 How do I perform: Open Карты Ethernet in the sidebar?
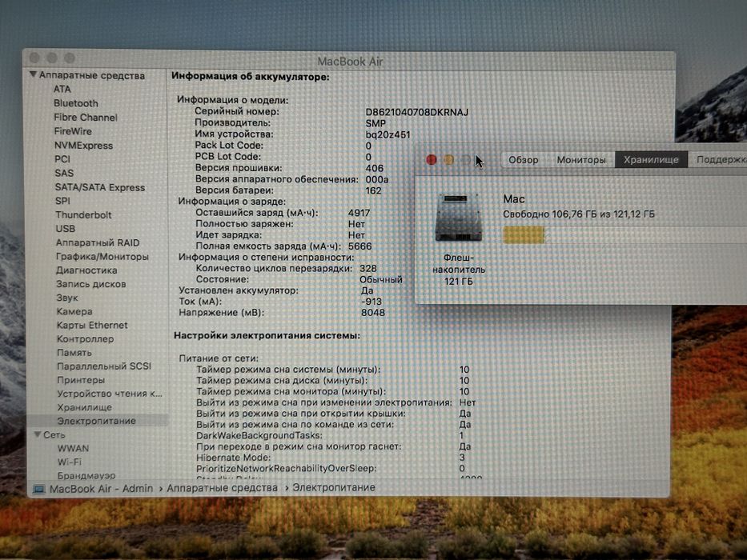coord(92,326)
